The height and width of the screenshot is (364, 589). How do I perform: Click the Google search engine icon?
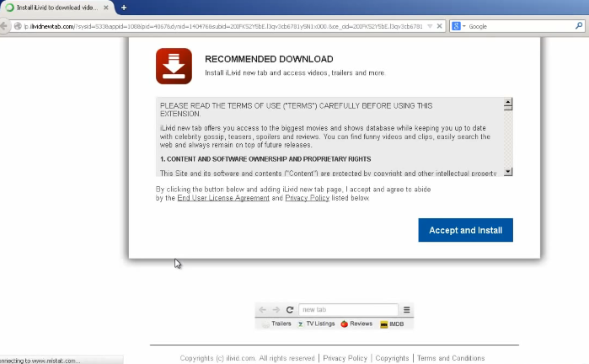[456, 26]
